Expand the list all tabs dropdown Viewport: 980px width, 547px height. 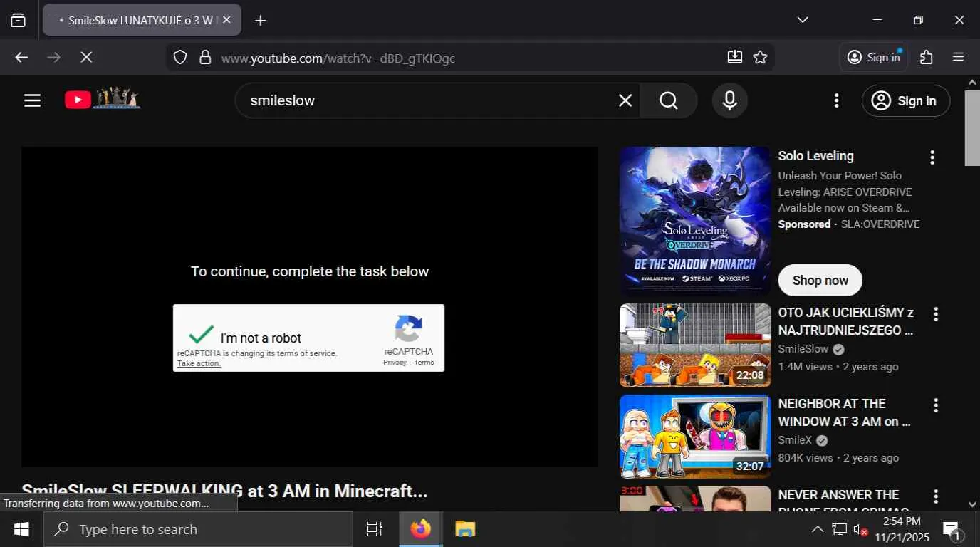pyautogui.click(x=803, y=20)
